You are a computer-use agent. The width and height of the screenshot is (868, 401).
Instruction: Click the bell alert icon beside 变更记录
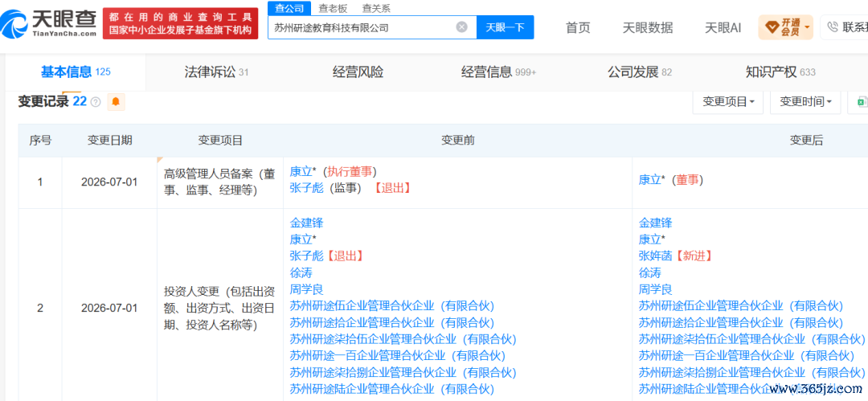(116, 102)
